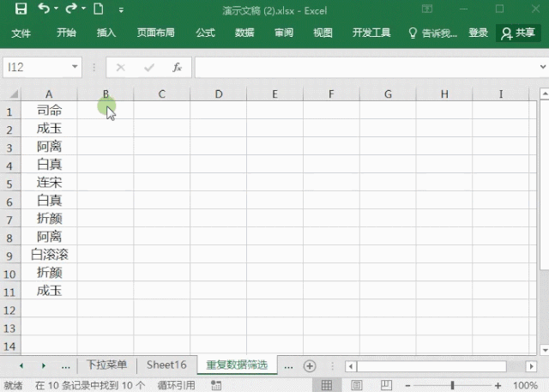Zoom in with the plus button

pyautogui.click(x=498, y=386)
